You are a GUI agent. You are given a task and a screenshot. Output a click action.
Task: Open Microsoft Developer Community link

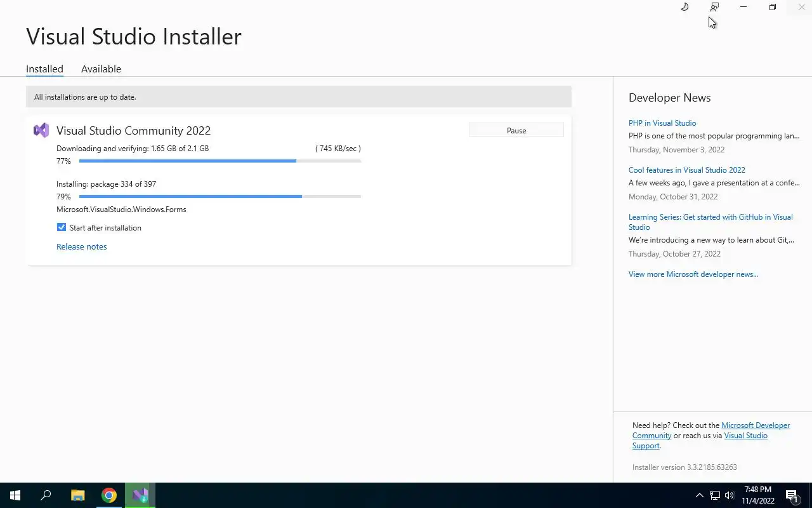click(711, 431)
